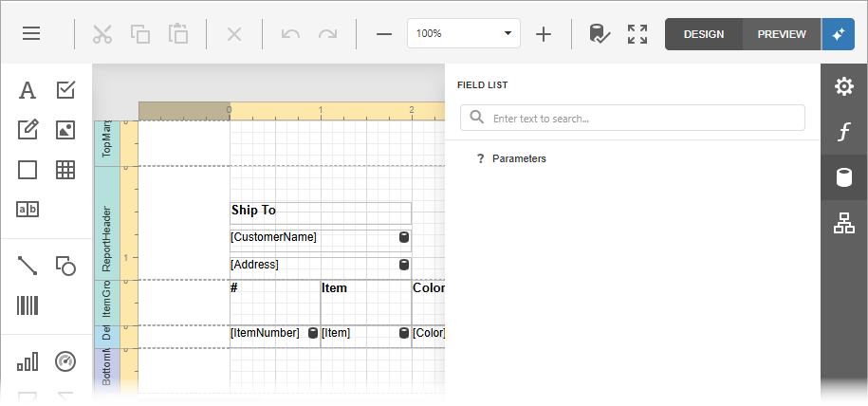Click the binding icon on [Address]
Viewport: 868px width, 406px height.
pos(404,265)
